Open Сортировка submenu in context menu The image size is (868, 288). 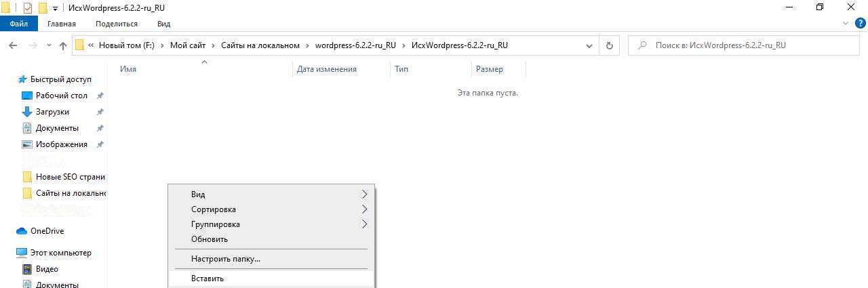[214, 209]
